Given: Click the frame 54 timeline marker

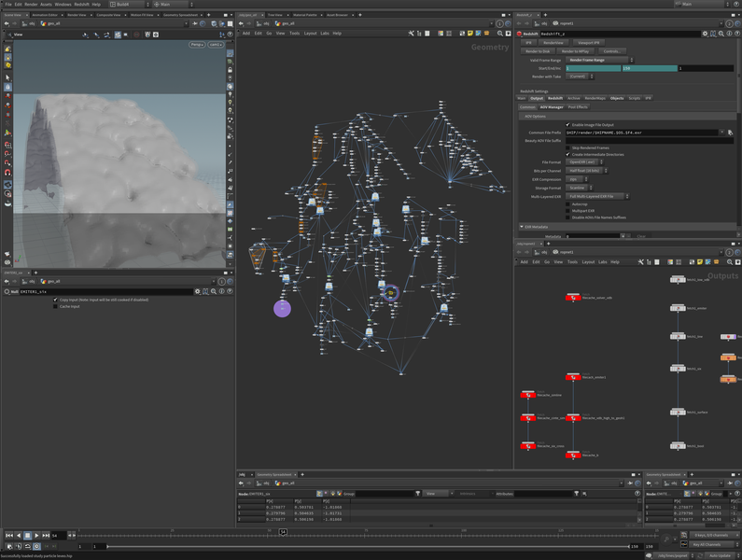Looking at the screenshot, I should tap(283, 532).
